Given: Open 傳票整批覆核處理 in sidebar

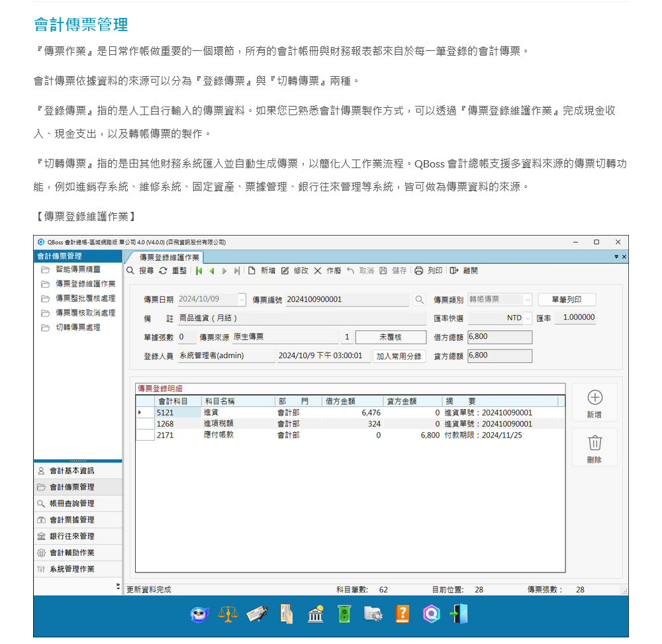Looking at the screenshot, I should [85, 299].
